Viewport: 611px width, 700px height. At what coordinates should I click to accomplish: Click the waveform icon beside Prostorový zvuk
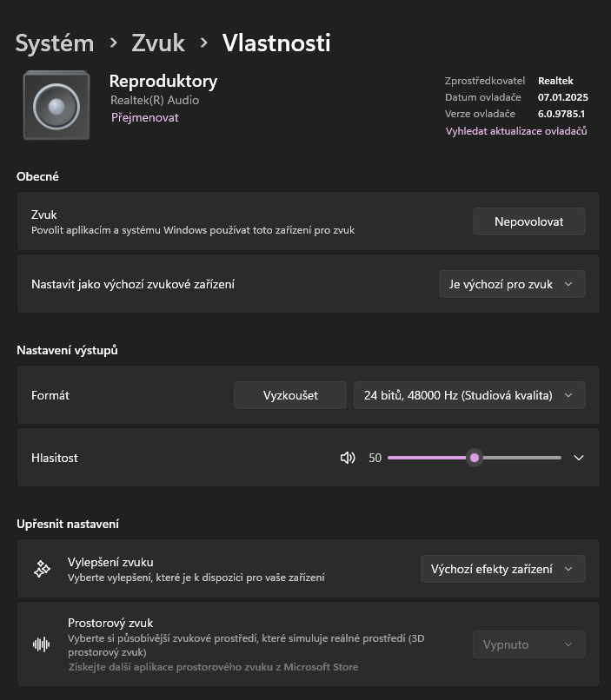coord(42,644)
